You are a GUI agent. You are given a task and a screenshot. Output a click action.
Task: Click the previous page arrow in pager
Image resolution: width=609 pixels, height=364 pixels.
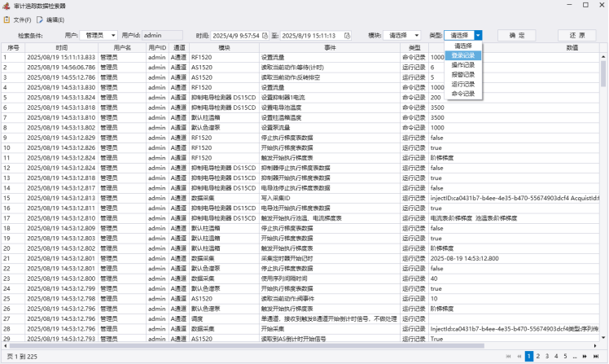pyautogui.click(x=519, y=356)
